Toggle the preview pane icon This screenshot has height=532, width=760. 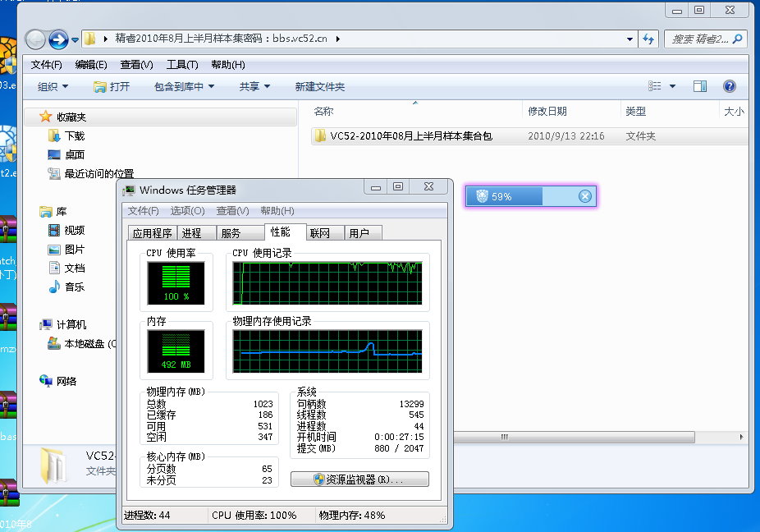(x=700, y=86)
